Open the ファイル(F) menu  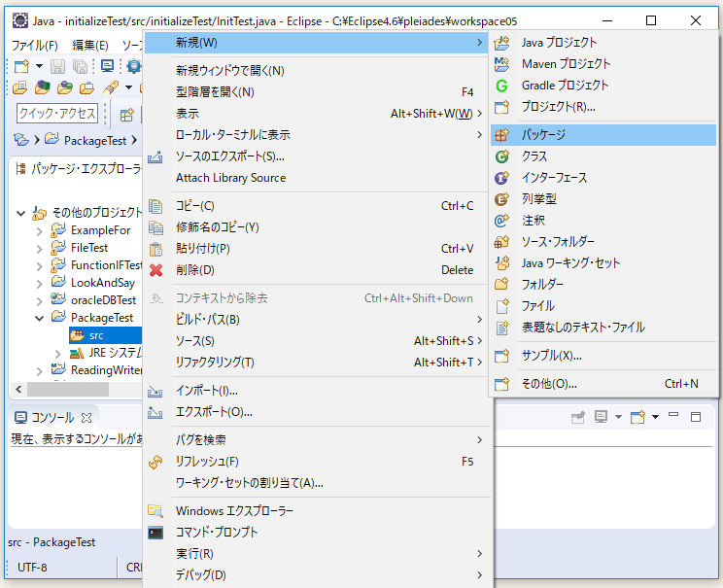(35, 46)
